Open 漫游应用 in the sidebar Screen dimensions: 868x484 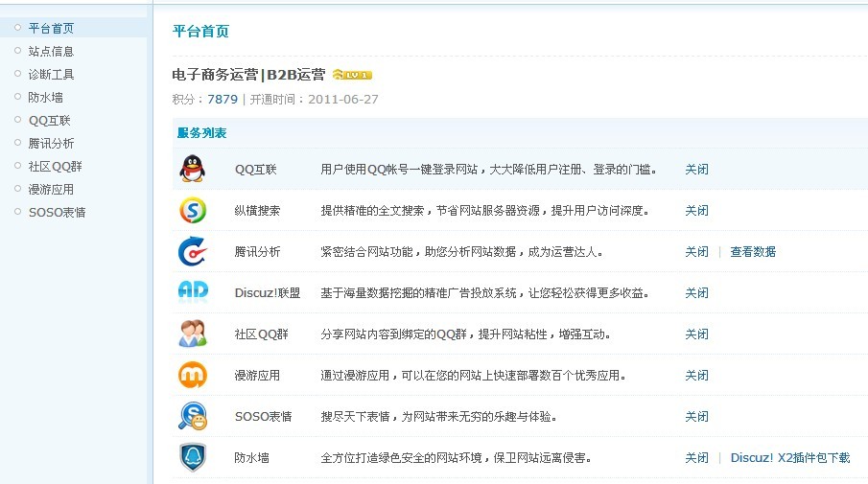coord(51,189)
